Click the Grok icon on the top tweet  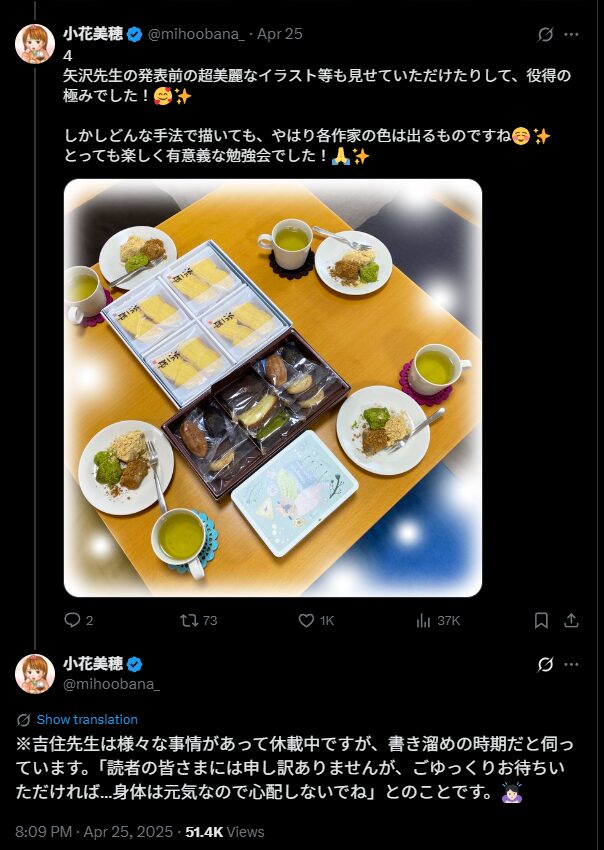point(545,34)
